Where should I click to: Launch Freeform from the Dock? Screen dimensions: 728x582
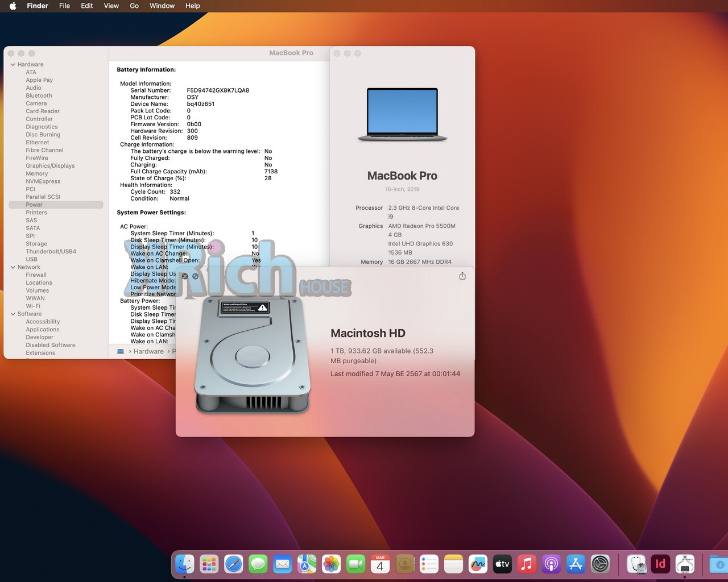pyautogui.click(x=478, y=564)
